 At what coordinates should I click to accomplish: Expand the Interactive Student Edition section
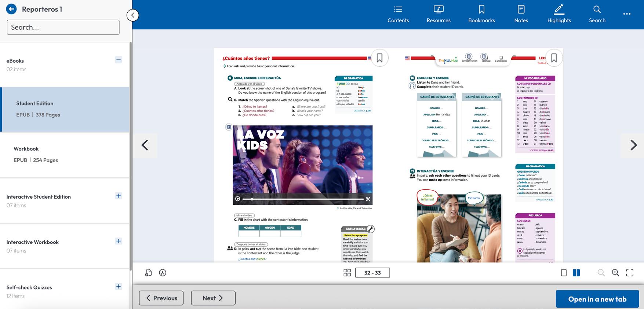coord(119,196)
